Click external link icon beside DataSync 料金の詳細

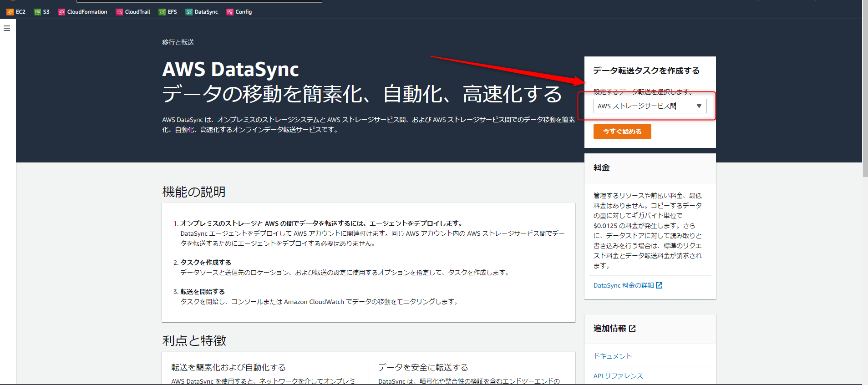coord(659,285)
